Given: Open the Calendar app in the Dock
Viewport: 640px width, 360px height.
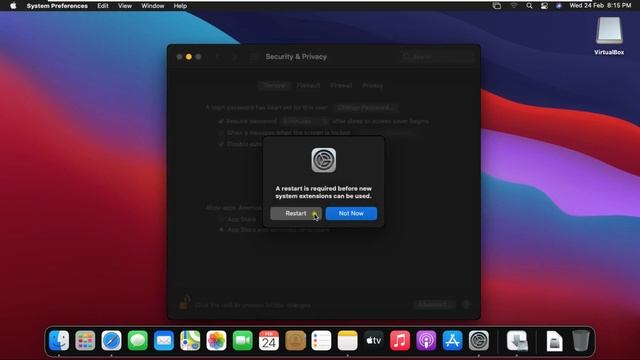Looking at the screenshot, I should coord(269,340).
